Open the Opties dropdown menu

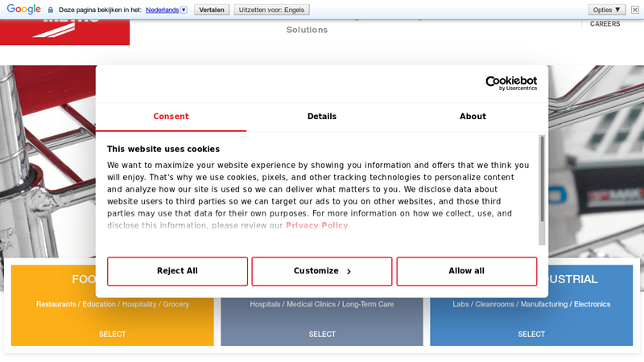pos(607,10)
